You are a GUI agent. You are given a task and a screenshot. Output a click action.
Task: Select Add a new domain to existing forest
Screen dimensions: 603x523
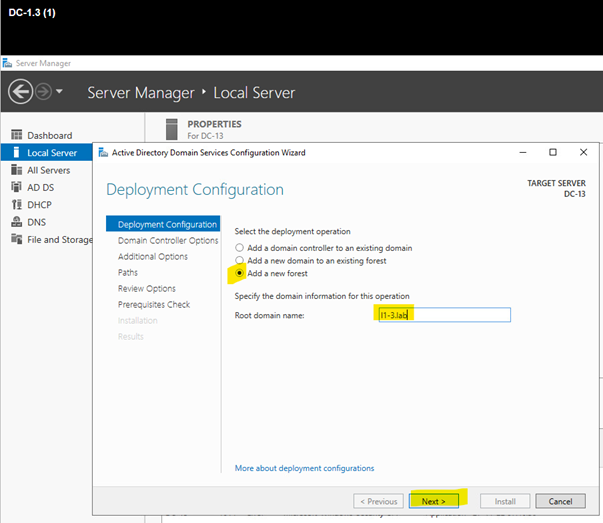[x=240, y=260]
